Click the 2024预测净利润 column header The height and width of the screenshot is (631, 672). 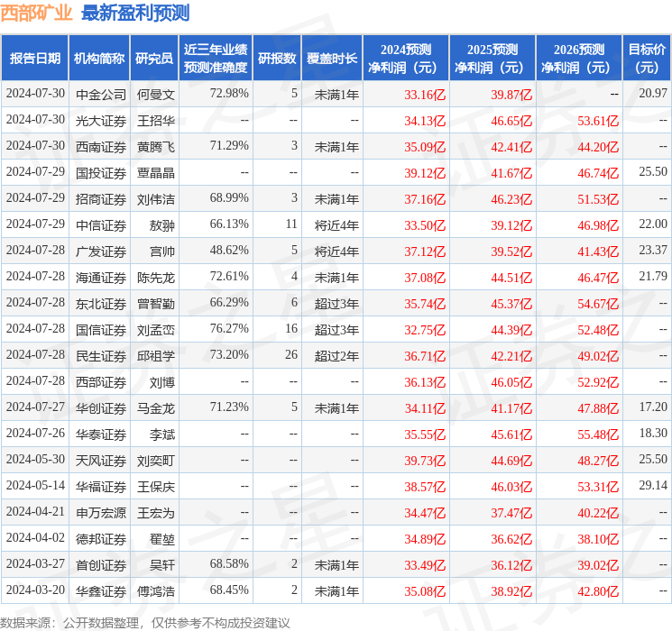(x=406, y=59)
